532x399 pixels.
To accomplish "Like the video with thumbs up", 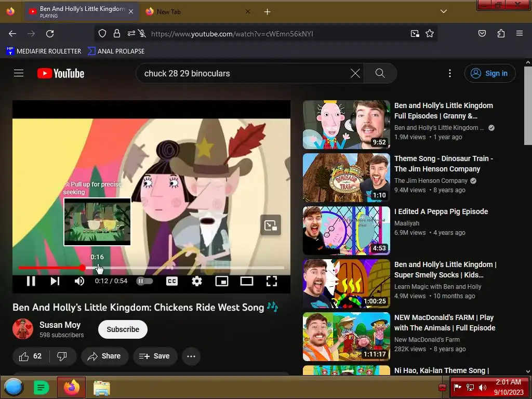I will click(x=31, y=356).
